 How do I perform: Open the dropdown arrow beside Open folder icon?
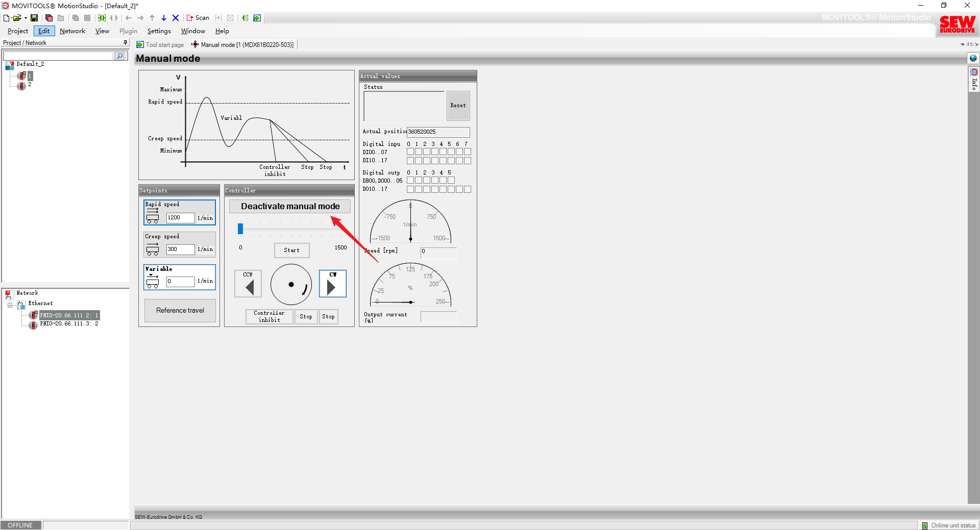click(26, 18)
